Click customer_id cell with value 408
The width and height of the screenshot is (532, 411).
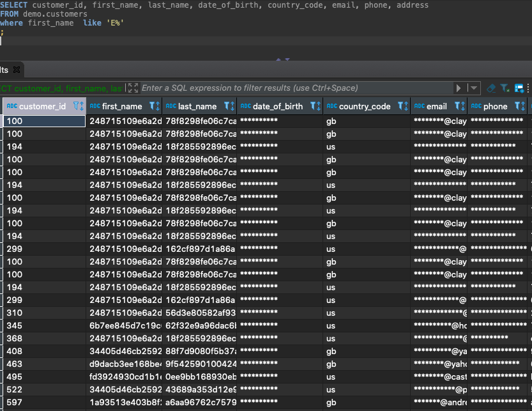click(45, 351)
